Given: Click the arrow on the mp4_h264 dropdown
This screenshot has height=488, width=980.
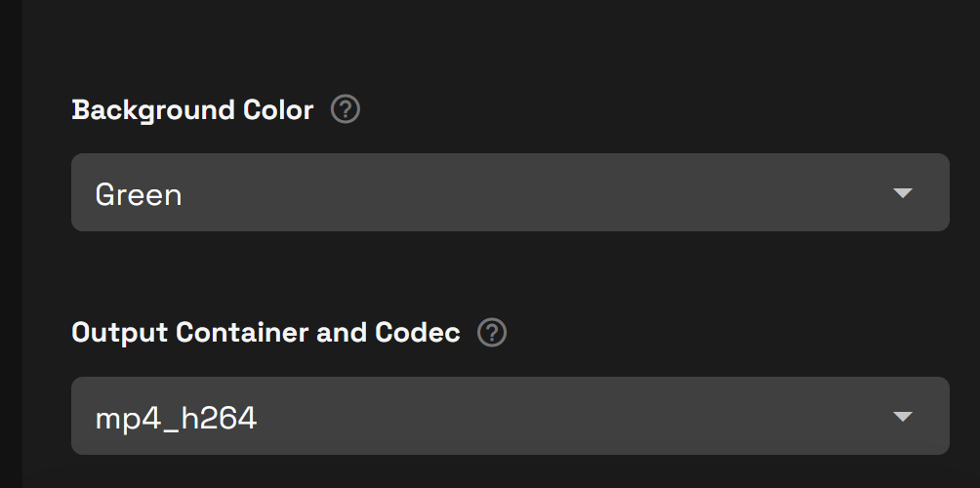Looking at the screenshot, I should [902, 417].
